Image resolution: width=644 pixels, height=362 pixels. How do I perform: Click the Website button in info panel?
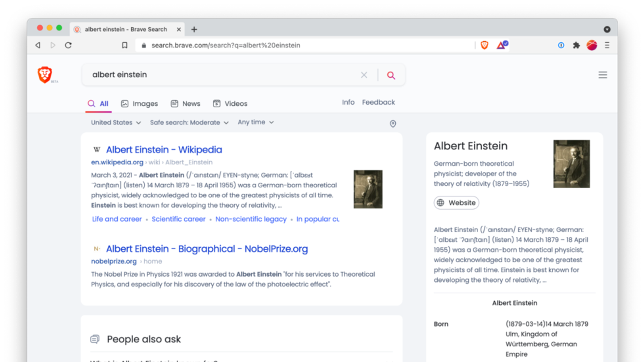tap(456, 203)
